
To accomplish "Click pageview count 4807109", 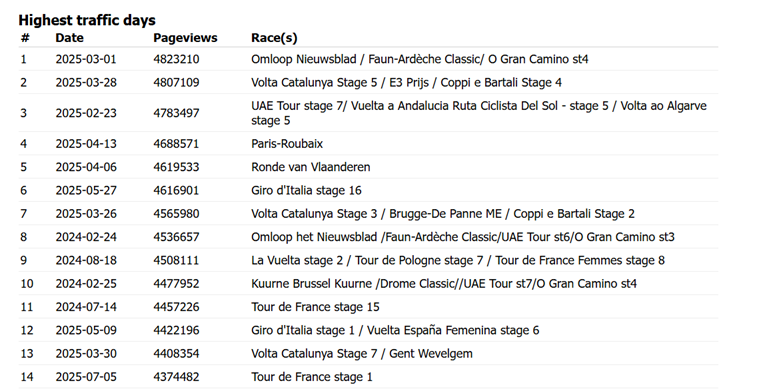I will point(176,83).
